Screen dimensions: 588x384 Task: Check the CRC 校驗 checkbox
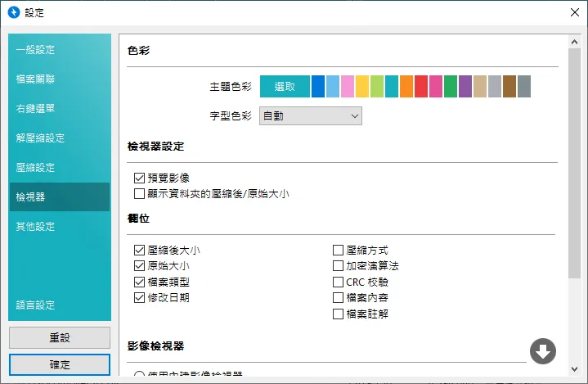(338, 282)
